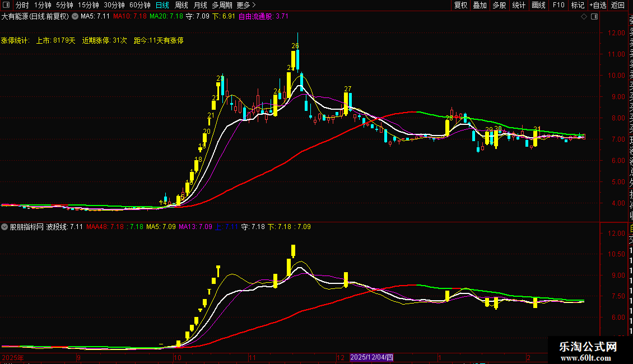Switch to 1分钟 period
The height and width of the screenshot is (364, 633).
(x=43, y=5)
